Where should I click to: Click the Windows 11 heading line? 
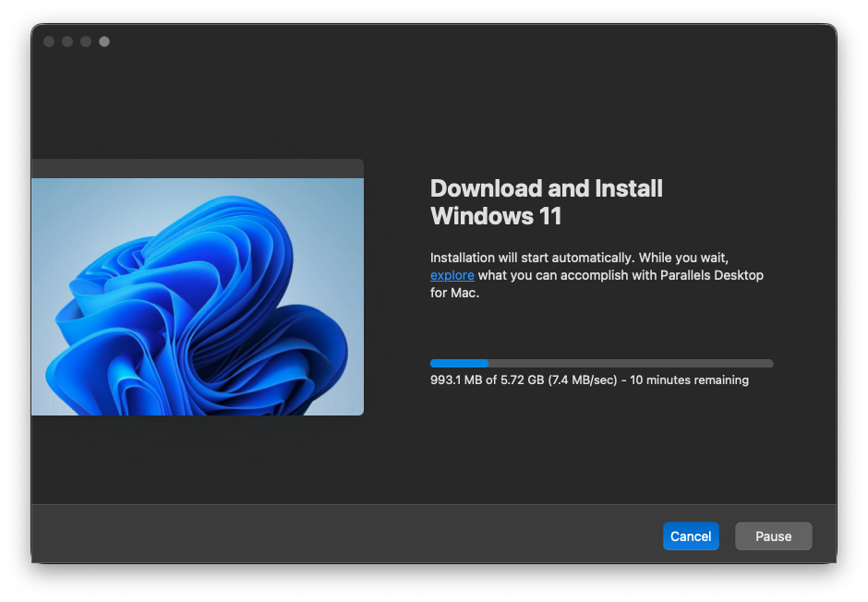pyautogui.click(x=496, y=216)
